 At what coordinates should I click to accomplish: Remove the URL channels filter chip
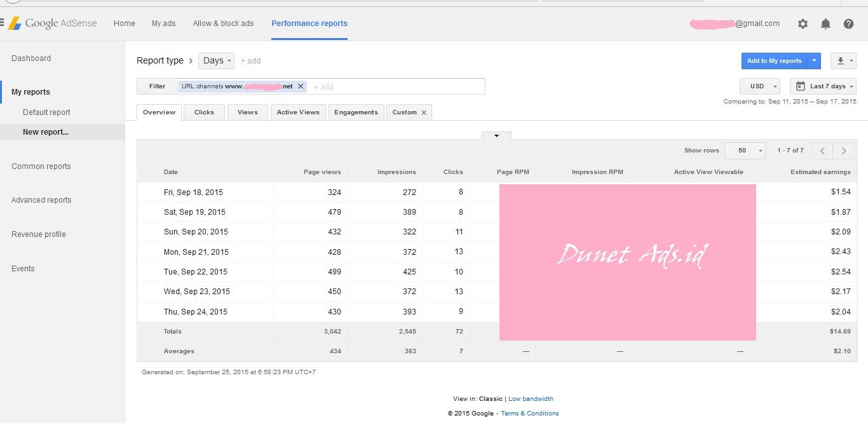301,86
